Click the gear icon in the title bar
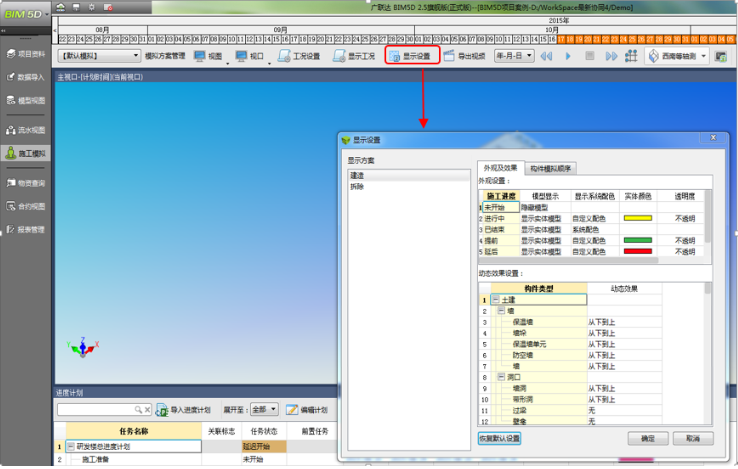 92,7
